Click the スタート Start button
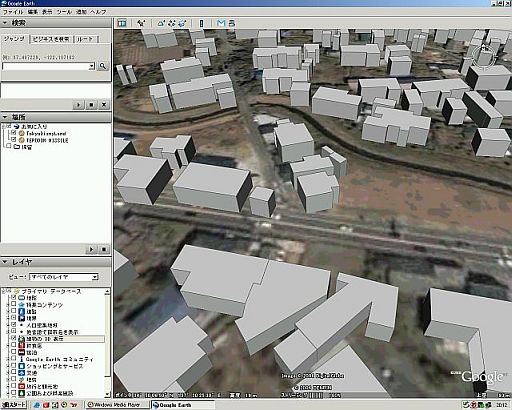The image size is (512, 410). 13,405
